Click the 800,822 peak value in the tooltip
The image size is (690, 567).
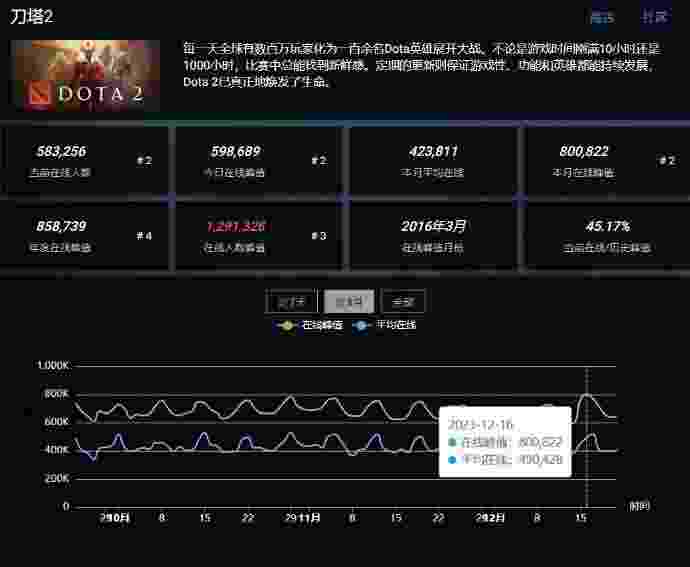(540, 442)
